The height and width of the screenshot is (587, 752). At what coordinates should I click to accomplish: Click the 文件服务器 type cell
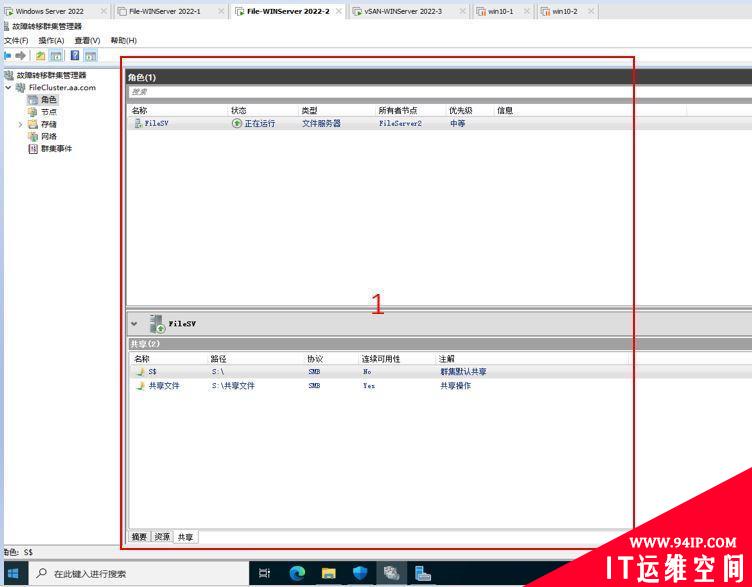(x=321, y=123)
